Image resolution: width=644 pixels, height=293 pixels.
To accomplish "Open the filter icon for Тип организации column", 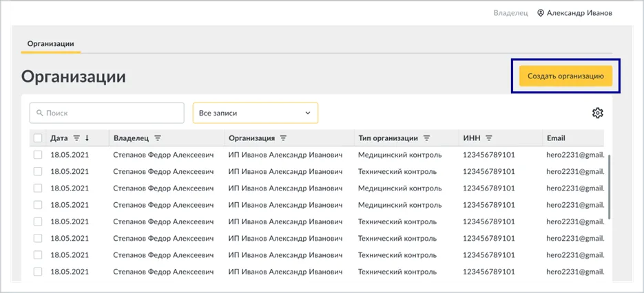I will 427,138.
